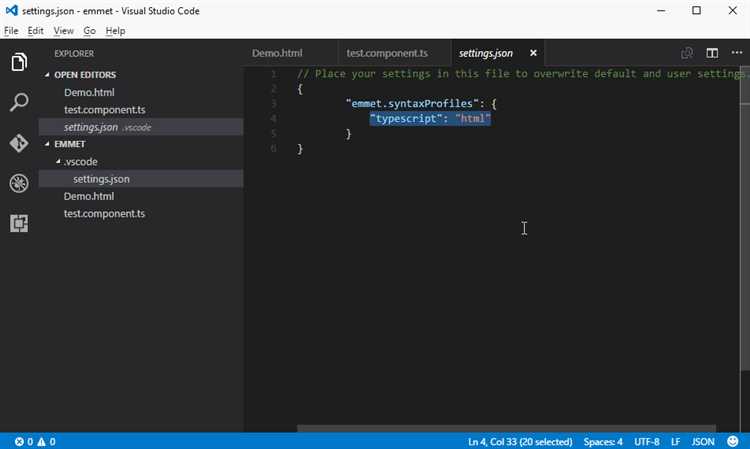Collapse the EMMET folder section
Image resolution: width=750 pixels, height=449 pixels.
[x=46, y=144]
